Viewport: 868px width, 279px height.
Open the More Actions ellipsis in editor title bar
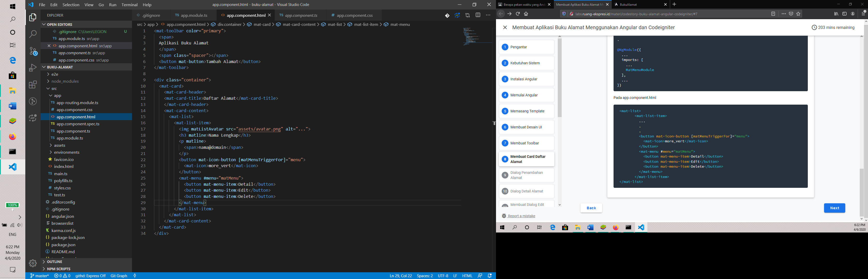coord(488,15)
